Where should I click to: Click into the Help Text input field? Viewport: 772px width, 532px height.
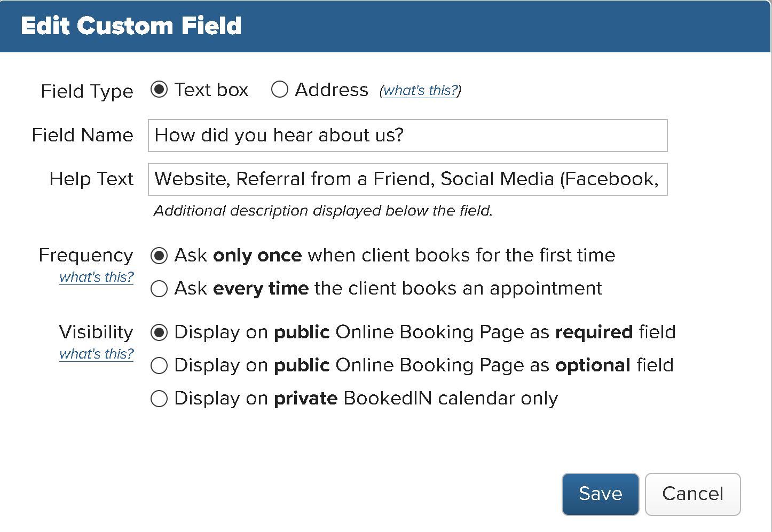coord(407,179)
